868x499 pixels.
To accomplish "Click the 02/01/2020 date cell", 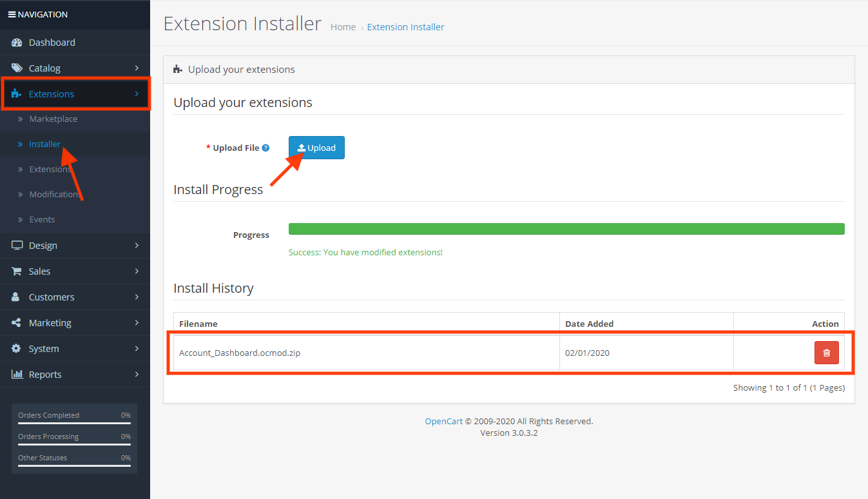I will click(646, 353).
